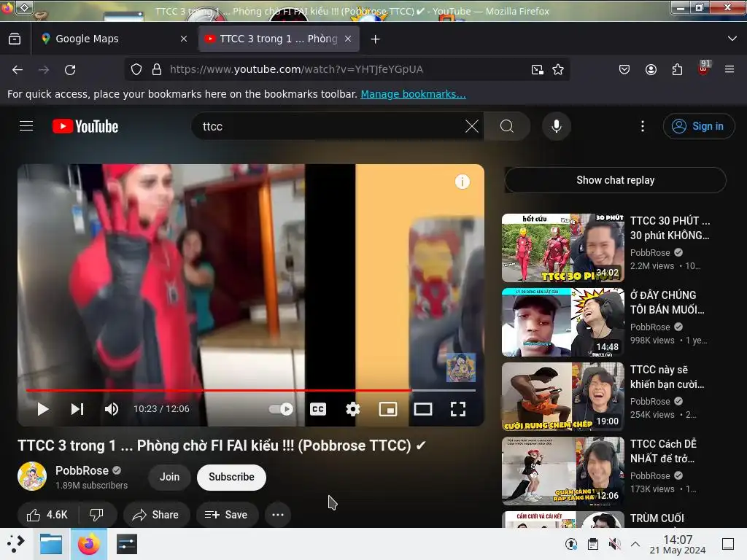Open Firefox View recent browsing
747x560 pixels.
15,39
